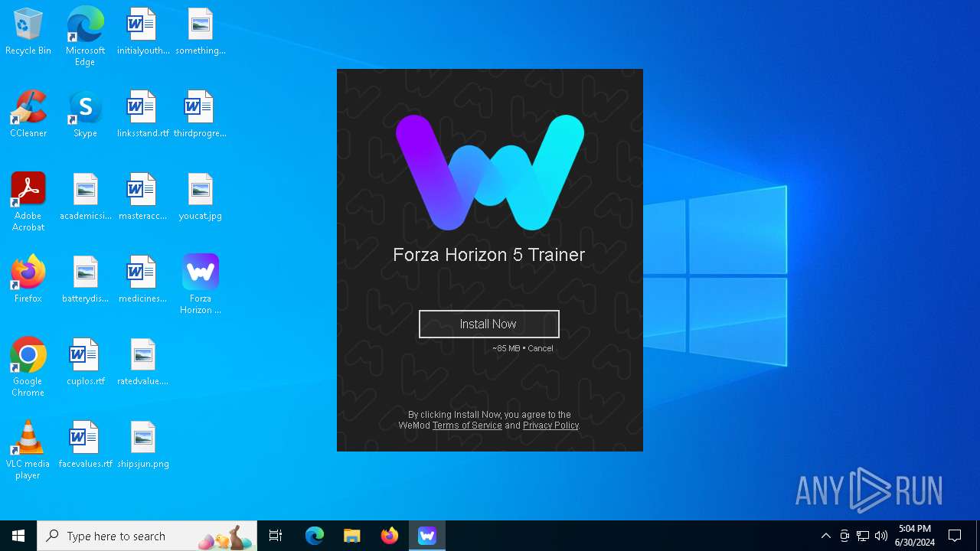Select the masteracc document icon

tap(143, 197)
